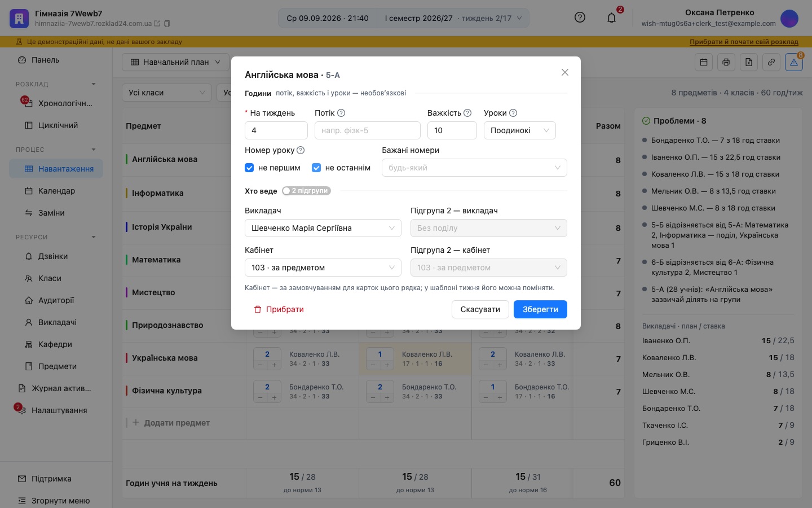The width and height of the screenshot is (812, 508).
Task: Click the Скасувати button
Action: (x=480, y=309)
